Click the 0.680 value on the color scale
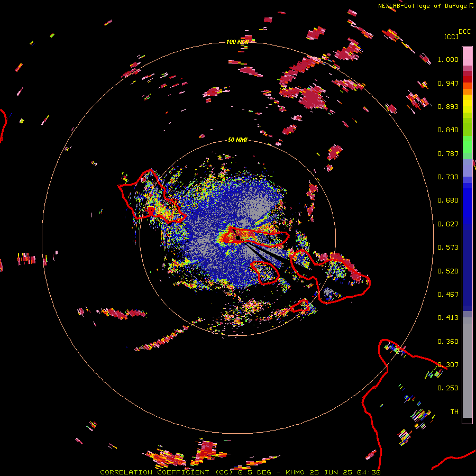476x476 pixels. tap(448, 200)
